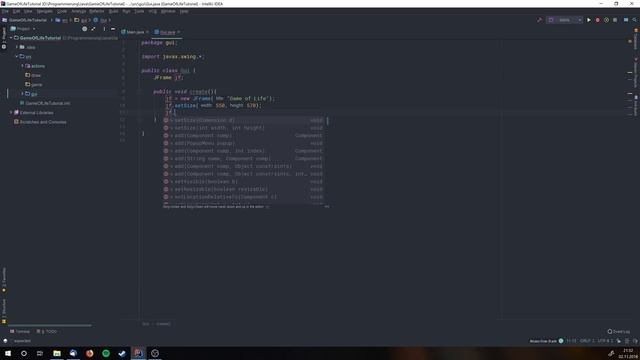Open Task View in the taskbar

(x=40, y=353)
